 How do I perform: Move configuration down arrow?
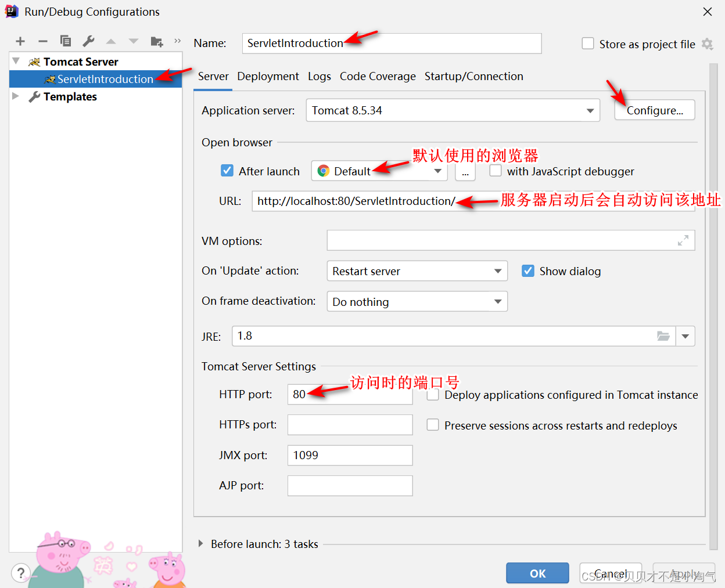click(x=134, y=41)
